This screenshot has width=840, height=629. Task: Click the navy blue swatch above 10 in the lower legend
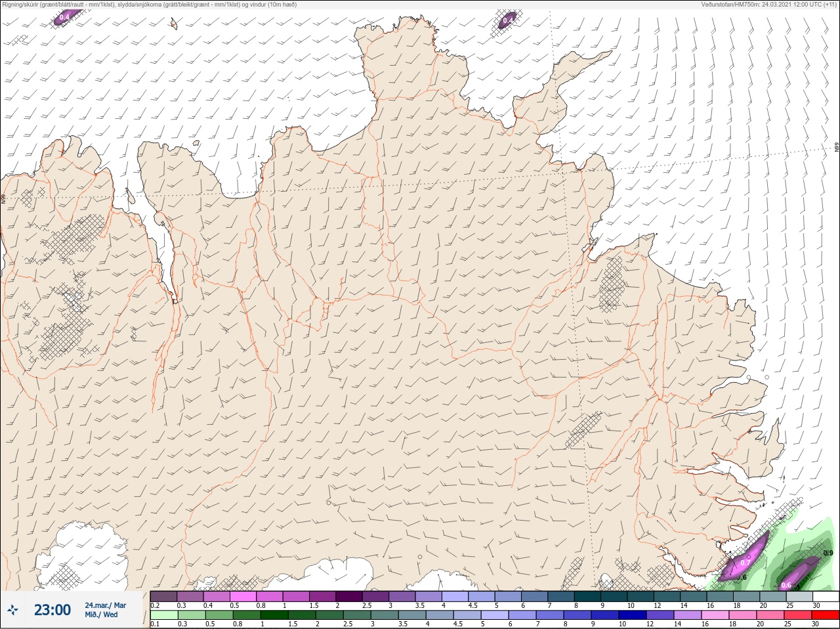click(633, 615)
